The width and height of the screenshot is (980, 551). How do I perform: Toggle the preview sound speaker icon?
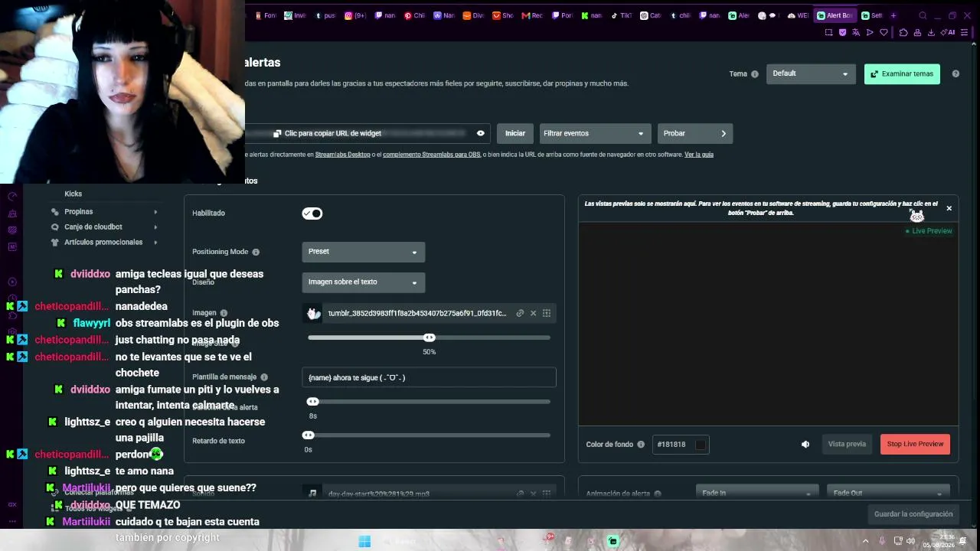tap(805, 445)
